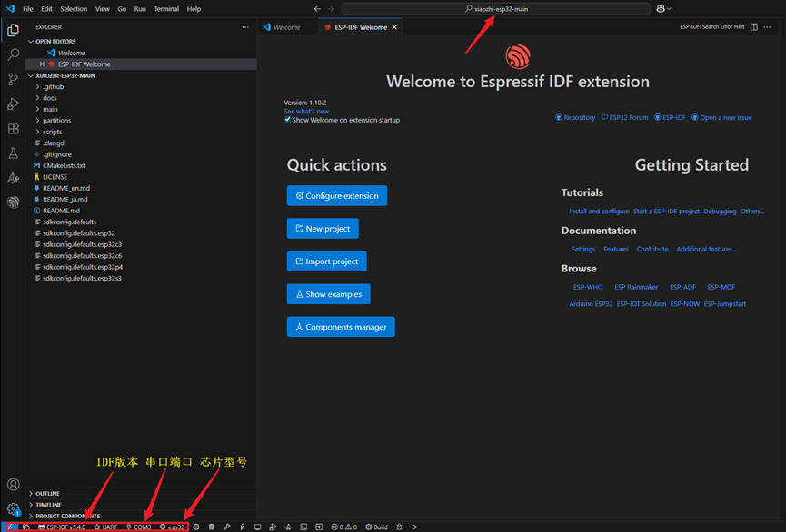
Task: Select esp32 target chip in status bar
Action: [x=173, y=527]
